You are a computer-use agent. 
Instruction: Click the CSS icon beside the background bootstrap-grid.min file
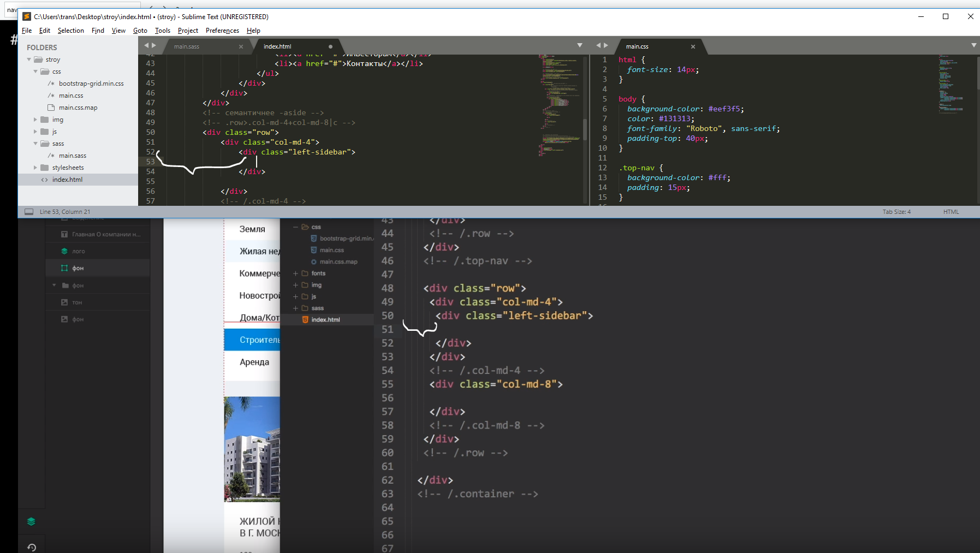(x=314, y=239)
